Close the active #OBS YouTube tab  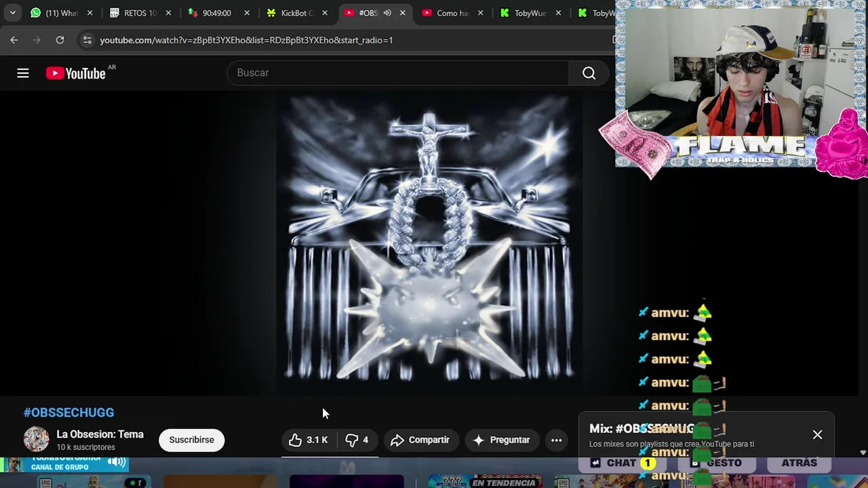[403, 13]
